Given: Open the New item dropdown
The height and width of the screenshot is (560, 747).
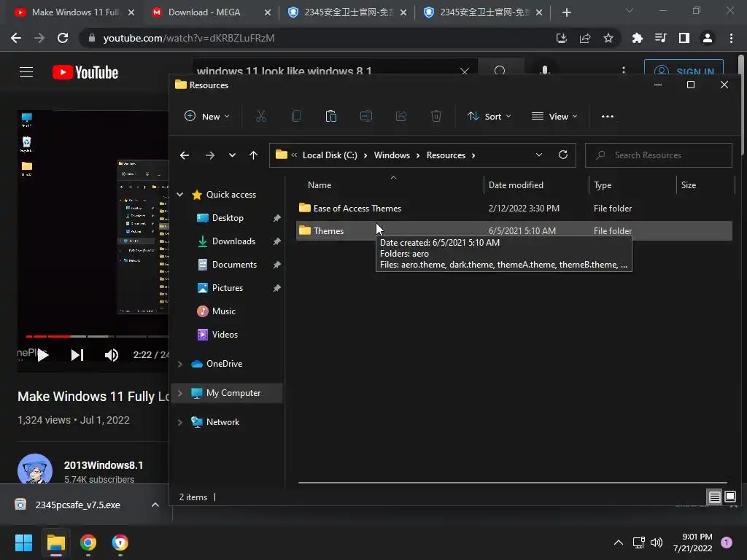Looking at the screenshot, I should point(207,116).
